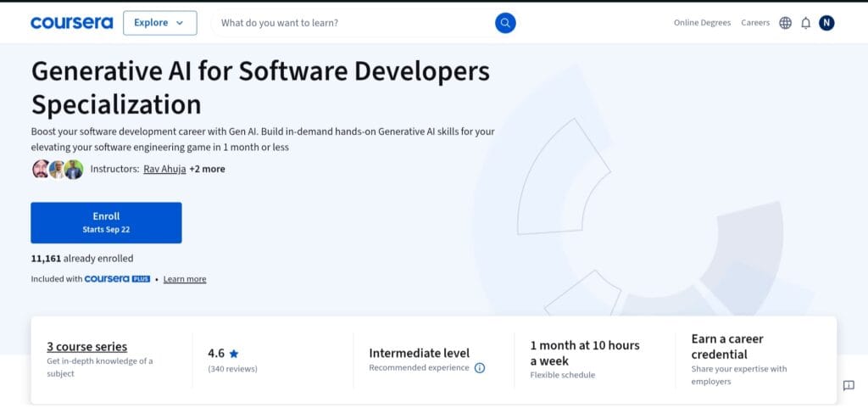Viewport: 868px width, 408px height.
Task: Click instructor Rav Ahuja link
Action: click(164, 169)
